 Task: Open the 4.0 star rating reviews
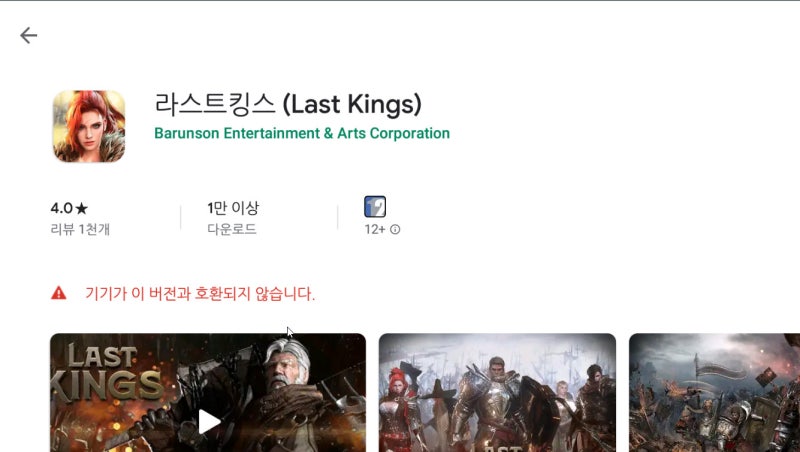[x=69, y=208]
